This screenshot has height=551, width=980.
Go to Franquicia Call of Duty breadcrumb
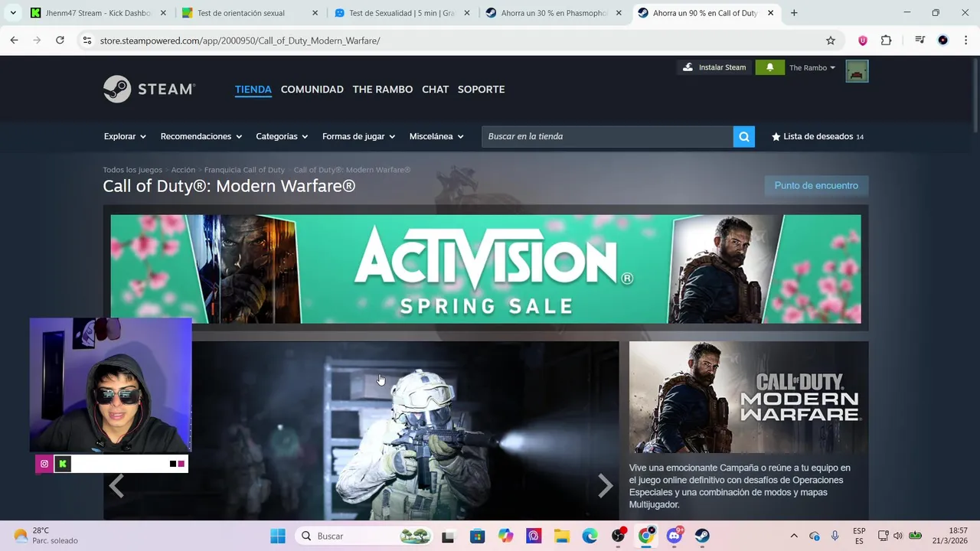pyautogui.click(x=244, y=170)
